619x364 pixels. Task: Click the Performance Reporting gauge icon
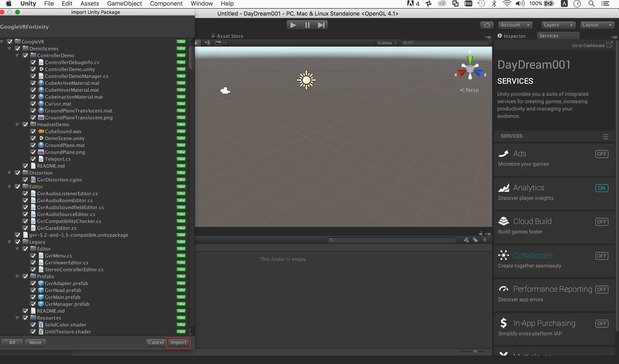504,289
